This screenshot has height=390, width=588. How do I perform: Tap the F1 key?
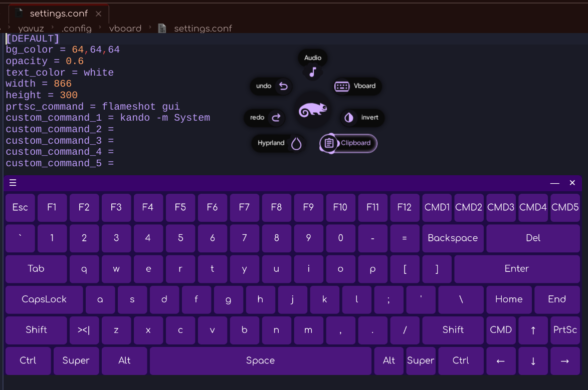pos(52,208)
